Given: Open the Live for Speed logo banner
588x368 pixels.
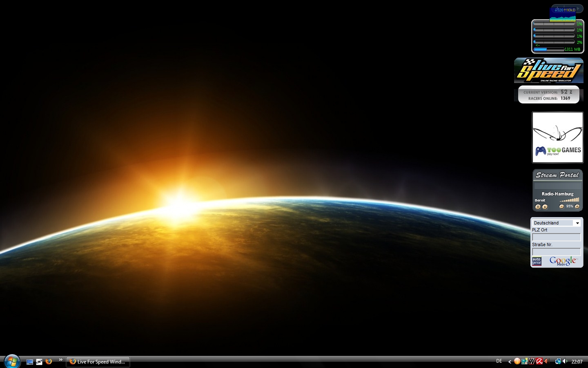Looking at the screenshot, I should 549,70.
